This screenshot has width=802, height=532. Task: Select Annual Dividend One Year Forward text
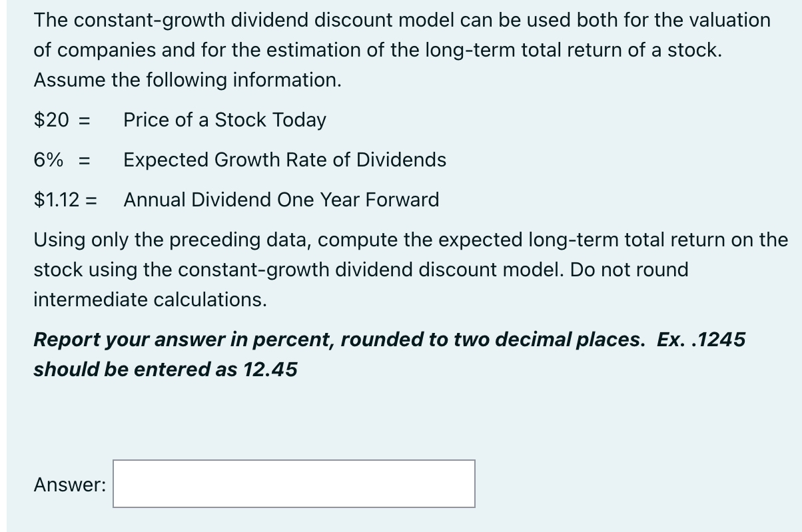pos(281,200)
